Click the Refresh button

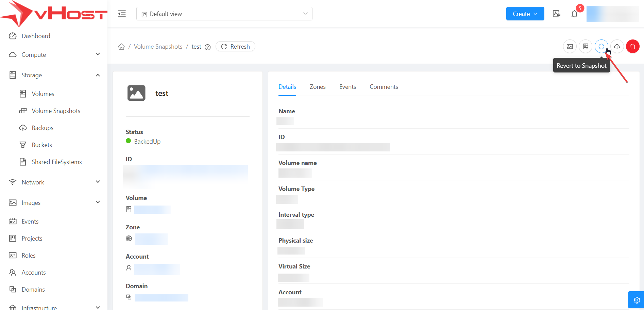pyautogui.click(x=235, y=47)
